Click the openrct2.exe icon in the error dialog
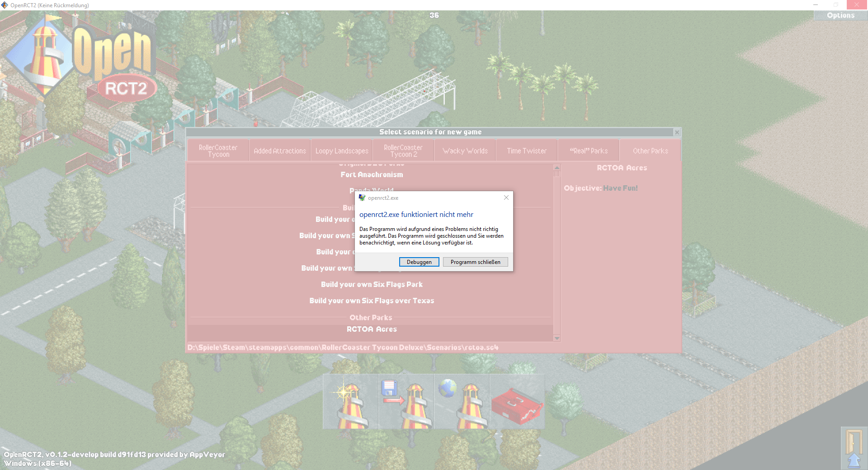The height and width of the screenshot is (470, 868). tap(362, 197)
